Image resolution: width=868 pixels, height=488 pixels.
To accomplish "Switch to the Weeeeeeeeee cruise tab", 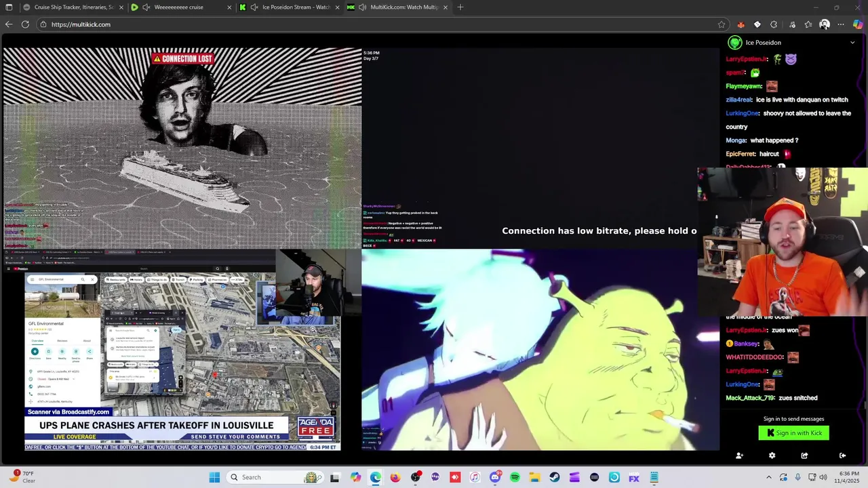I will [x=180, y=7].
